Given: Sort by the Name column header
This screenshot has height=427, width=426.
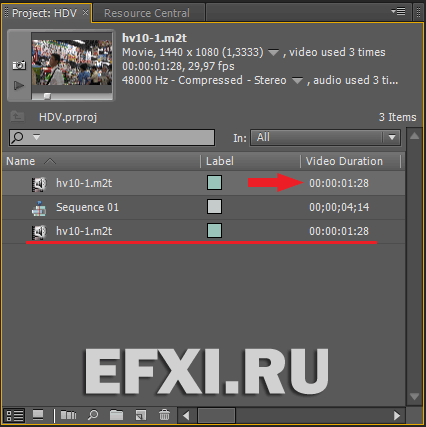Looking at the screenshot, I should click(x=21, y=161).
